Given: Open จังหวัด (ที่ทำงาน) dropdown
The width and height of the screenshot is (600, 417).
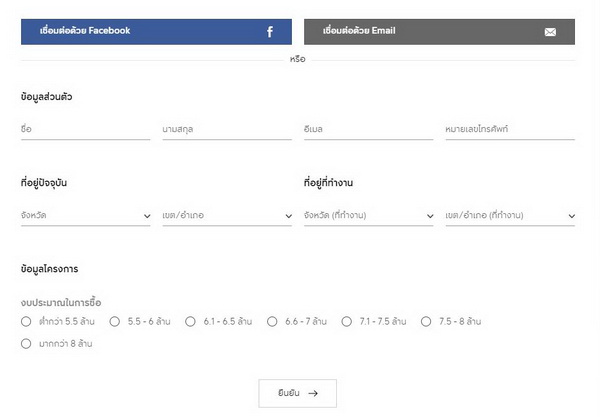Looking at the screenshot, I should (368, 215).
